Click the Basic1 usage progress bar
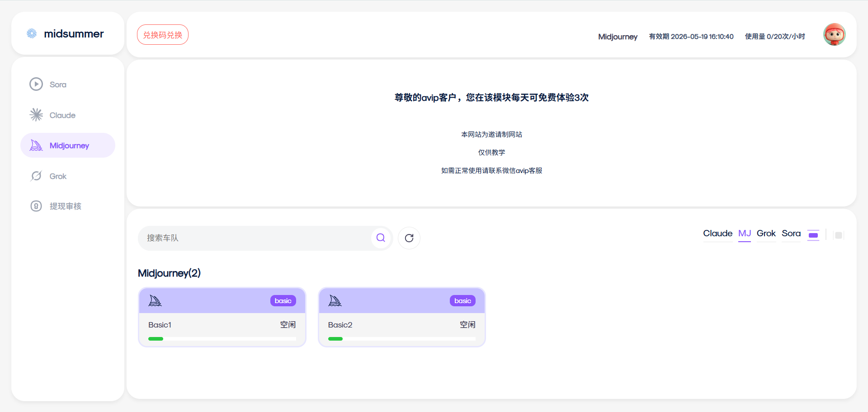Viewport: 868px width, 412px height. [x=222, y=339]
